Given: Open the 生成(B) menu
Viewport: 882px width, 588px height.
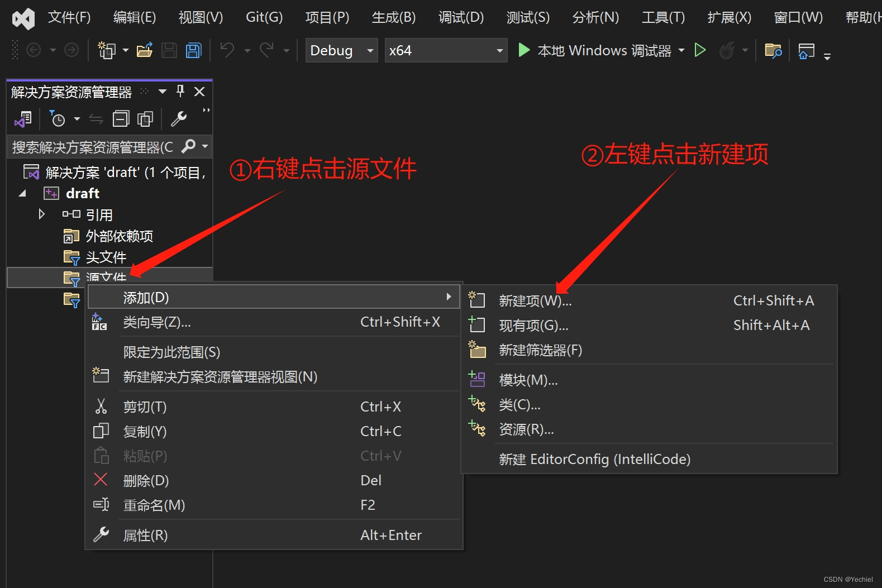Looking at the screenshot, I should pyautogui.click(x=394, y=17).
